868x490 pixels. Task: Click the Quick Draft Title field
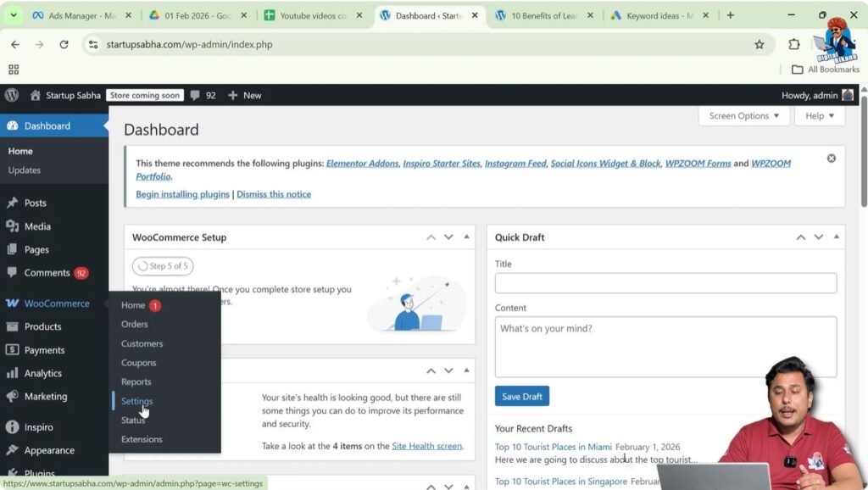coord(665,283)
